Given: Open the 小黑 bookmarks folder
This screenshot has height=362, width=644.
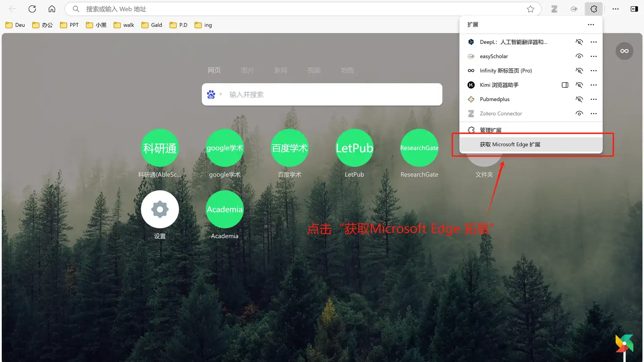Looking at the screenshot, I should 97,25.
